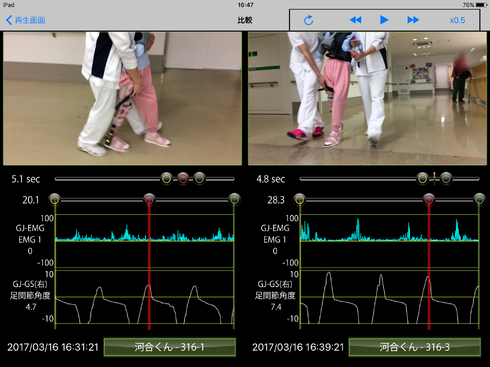This screenshot has height=367, width=490.
Task: Change playback speed x0.5
Action: 457,20
